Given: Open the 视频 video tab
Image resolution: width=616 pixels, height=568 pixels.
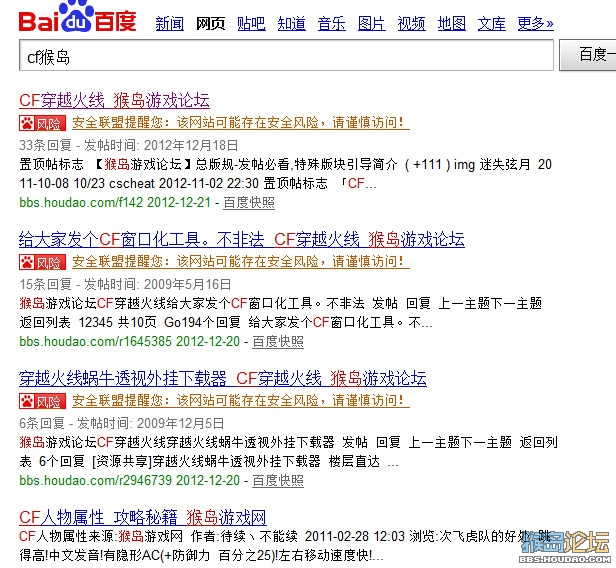Looking at the screenshot, I should point(412,24).
